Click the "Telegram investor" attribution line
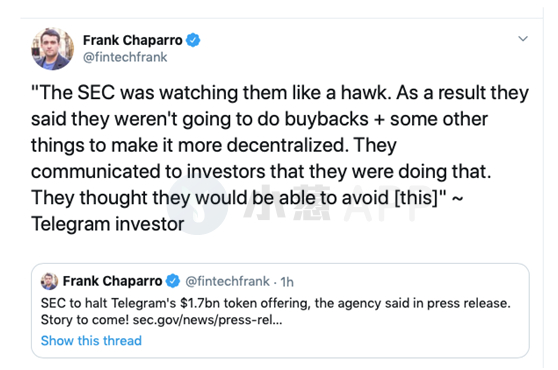The height and width of the screenshot is (370, 558). tap(107, 224)
